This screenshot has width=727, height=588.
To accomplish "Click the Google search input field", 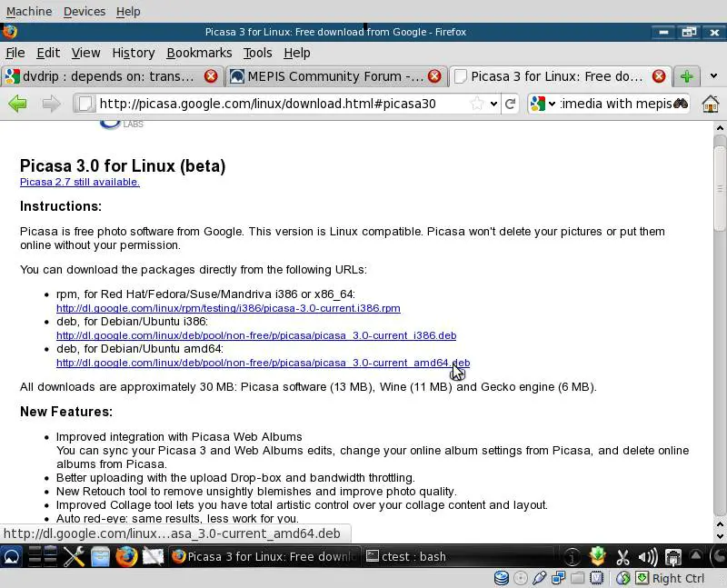I will coord(616,104).
